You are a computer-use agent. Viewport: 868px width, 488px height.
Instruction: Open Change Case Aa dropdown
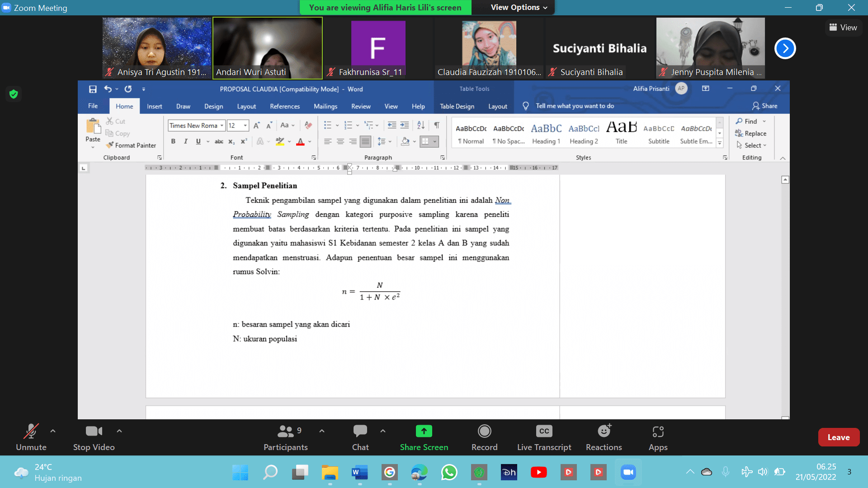(x=288, y=125)
